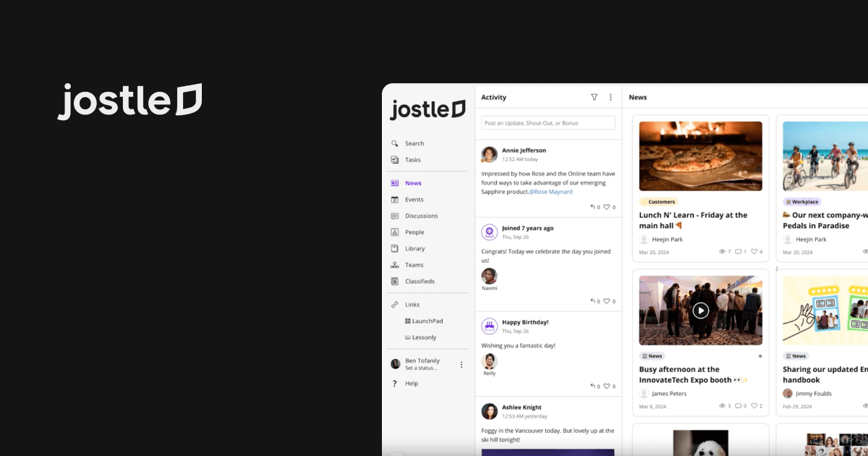Open Busy afternoon at InnovateTech Expo title
The width and height of the screenshot is (868, 456).
pyautogui.click(x=694, y=374)
